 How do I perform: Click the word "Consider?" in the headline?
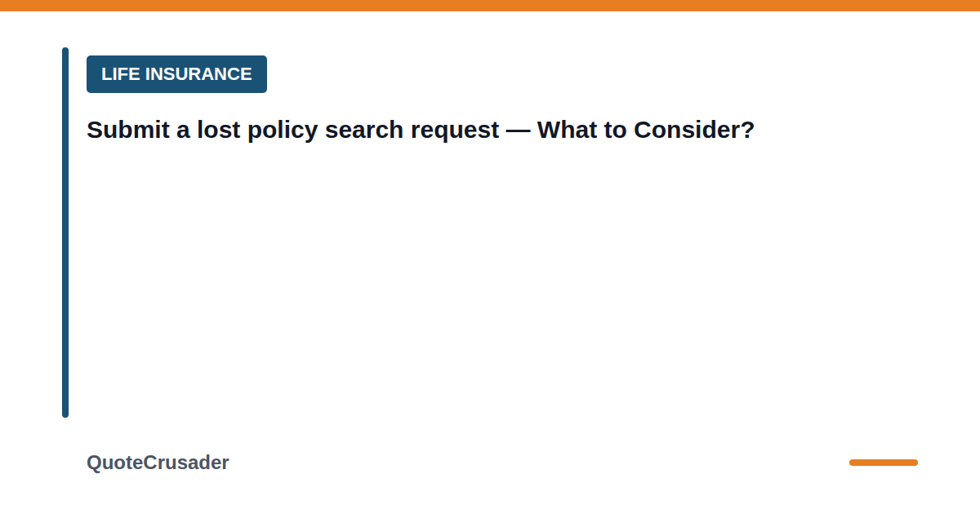click(x=694, y=130)
